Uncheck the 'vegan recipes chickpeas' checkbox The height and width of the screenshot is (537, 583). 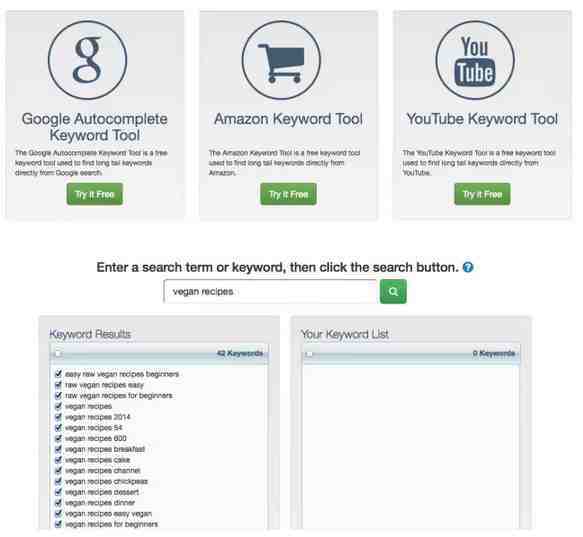point(58,481)
